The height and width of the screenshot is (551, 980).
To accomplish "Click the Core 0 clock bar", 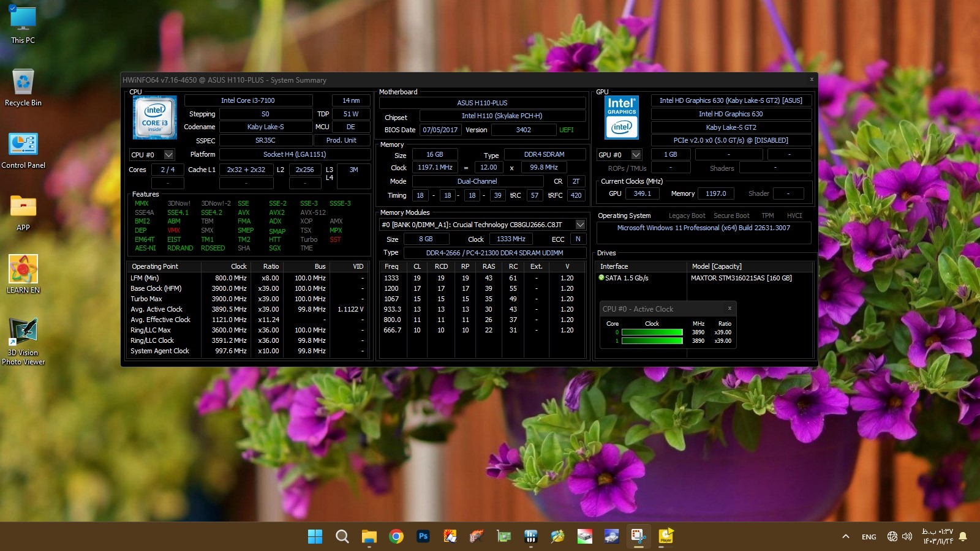I will [x=652, y=332].
